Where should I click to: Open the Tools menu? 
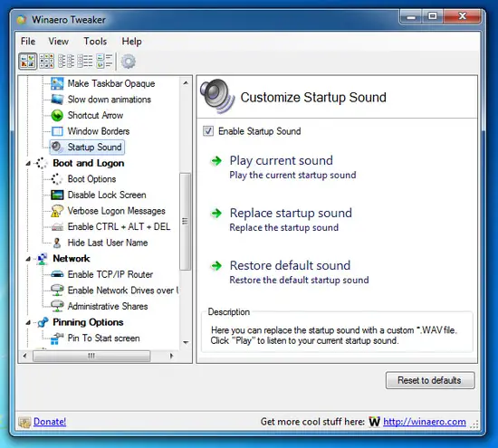point(95,42)
